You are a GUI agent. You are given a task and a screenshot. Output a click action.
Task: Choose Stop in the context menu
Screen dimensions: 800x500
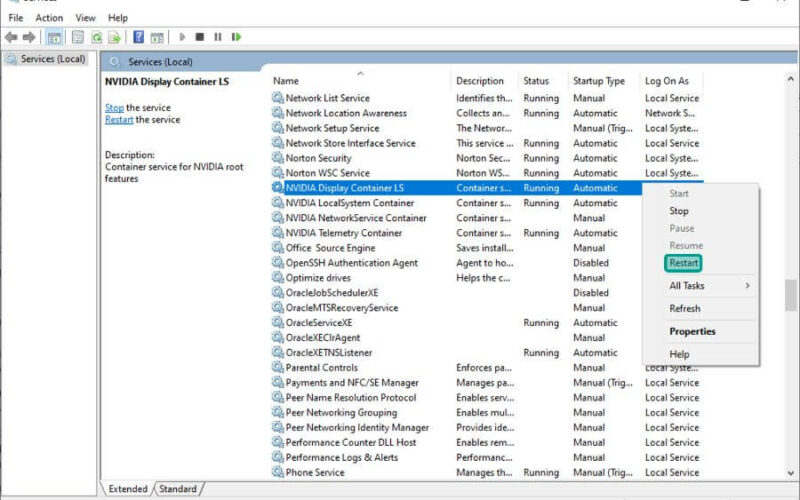(701, 211)
